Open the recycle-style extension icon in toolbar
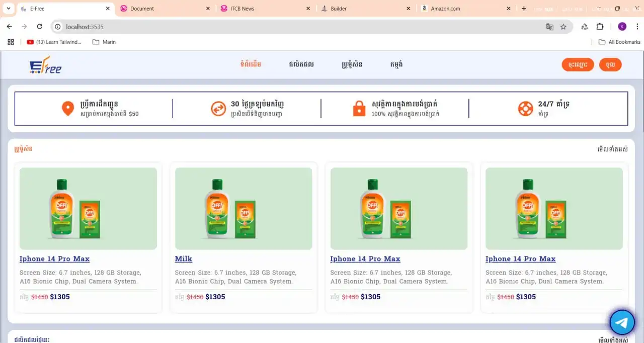This screenshot has width=644, height=343. point(585,27)
